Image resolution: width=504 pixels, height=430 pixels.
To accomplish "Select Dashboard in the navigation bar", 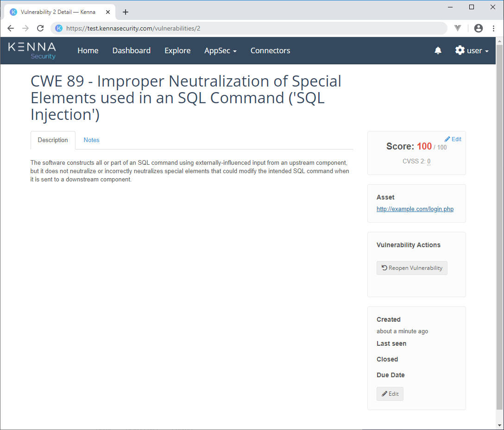I will click(x=132, y=50).
